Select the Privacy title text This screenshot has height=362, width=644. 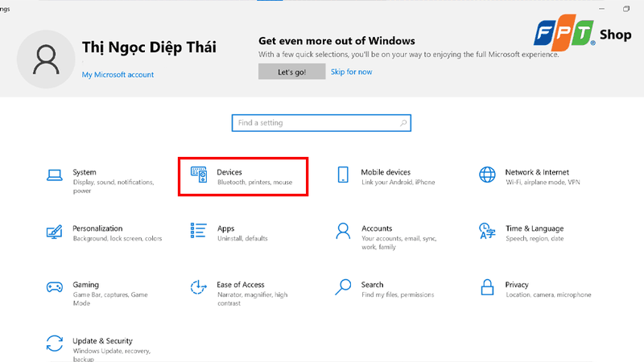point(517,285)
